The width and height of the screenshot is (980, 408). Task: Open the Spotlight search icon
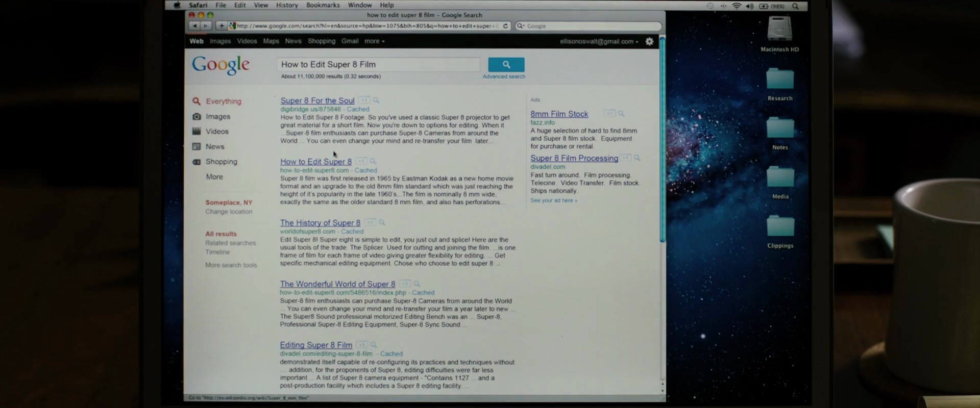795,6
